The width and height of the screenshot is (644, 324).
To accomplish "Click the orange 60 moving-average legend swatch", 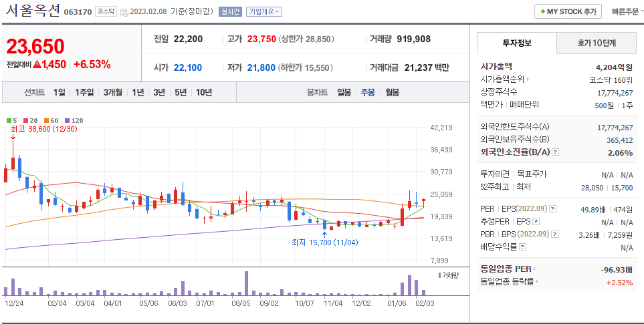I will pos(47,120).
